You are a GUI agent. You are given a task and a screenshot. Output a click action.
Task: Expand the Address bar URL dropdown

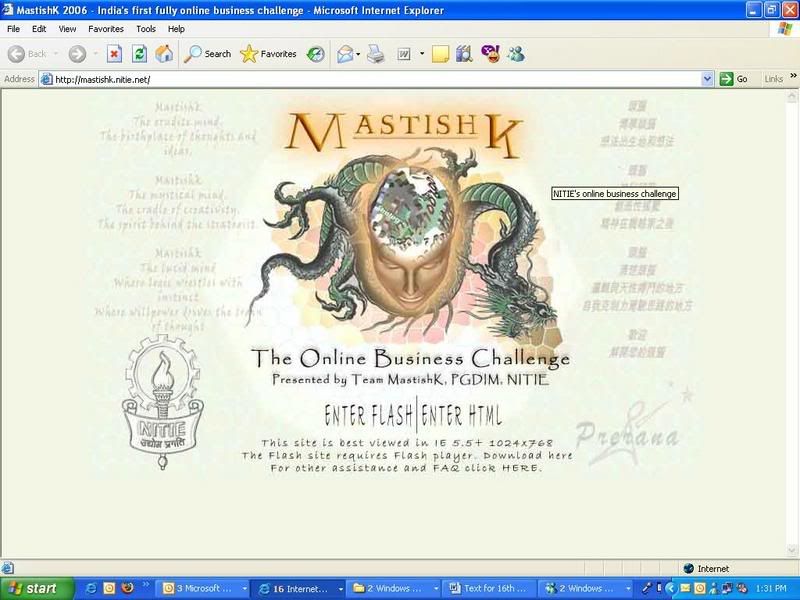tap(707, 79)
